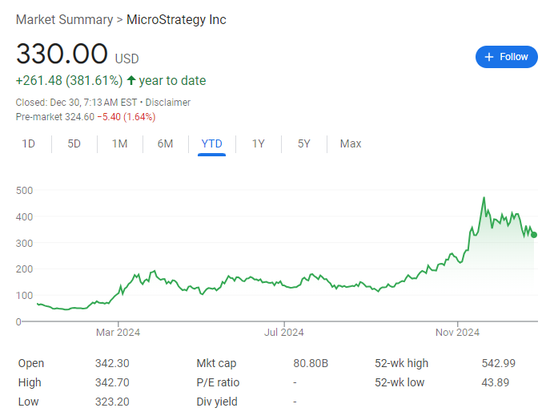Show the 6M chart range
550x416 pixels.
click(x=165, y=144)
